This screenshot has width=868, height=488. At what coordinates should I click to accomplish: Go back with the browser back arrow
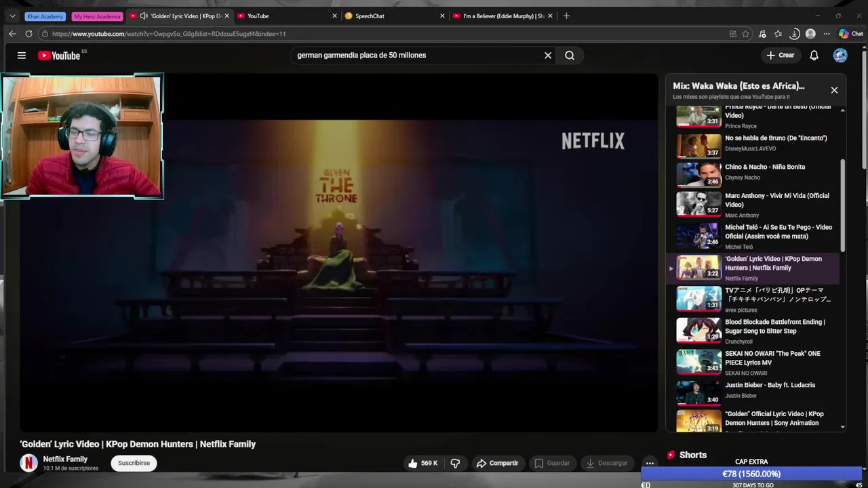[x=12, y=34]
